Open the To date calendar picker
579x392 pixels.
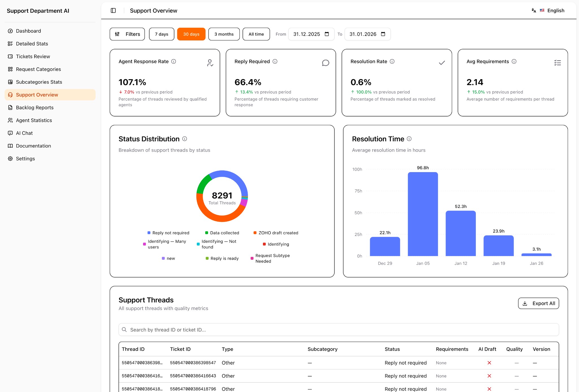click(x=383, y=34)
